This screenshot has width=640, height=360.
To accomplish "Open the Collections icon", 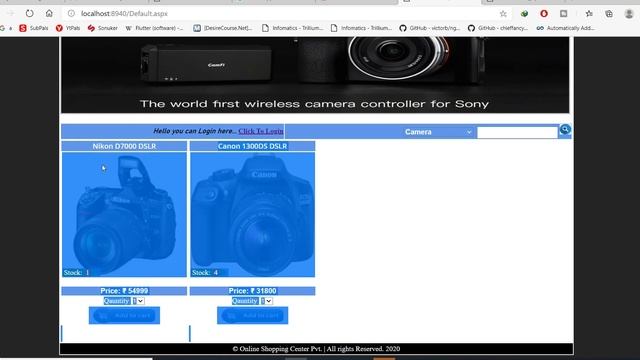I will point(609,14).
